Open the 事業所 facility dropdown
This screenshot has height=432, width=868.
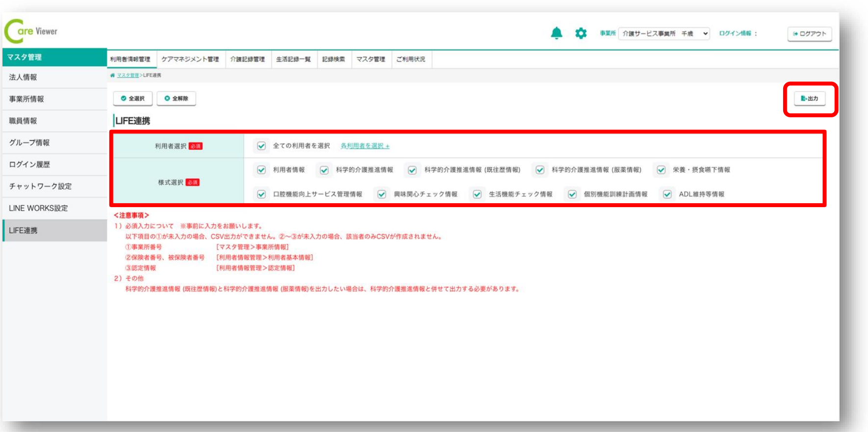pyautogui.click(x=664, y=33)
